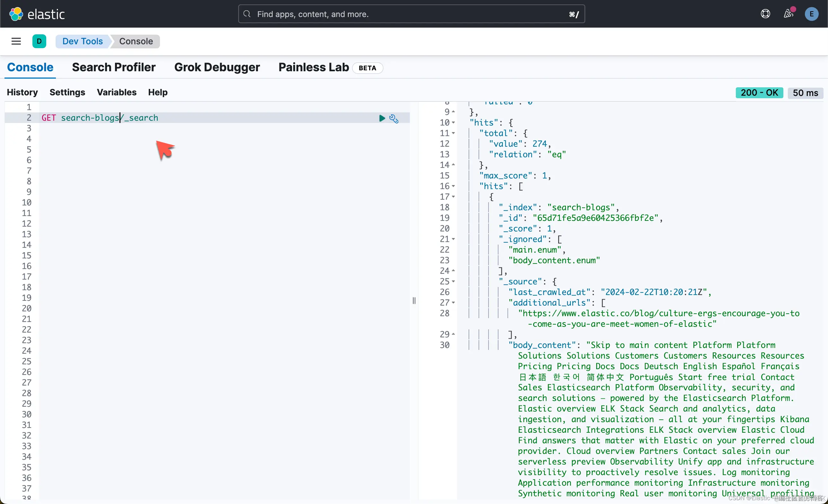
Task: Collapse the "total" object at line 11
Action: click(453, 133)
